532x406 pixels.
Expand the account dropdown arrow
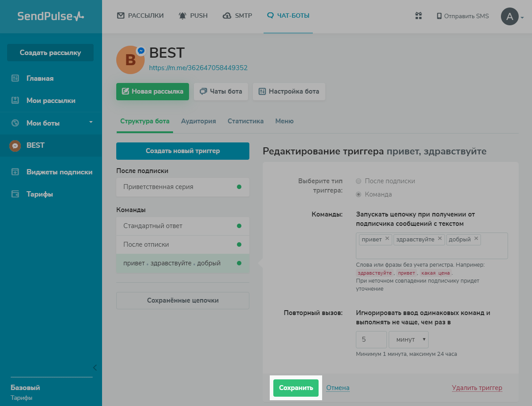pos(522,17)
